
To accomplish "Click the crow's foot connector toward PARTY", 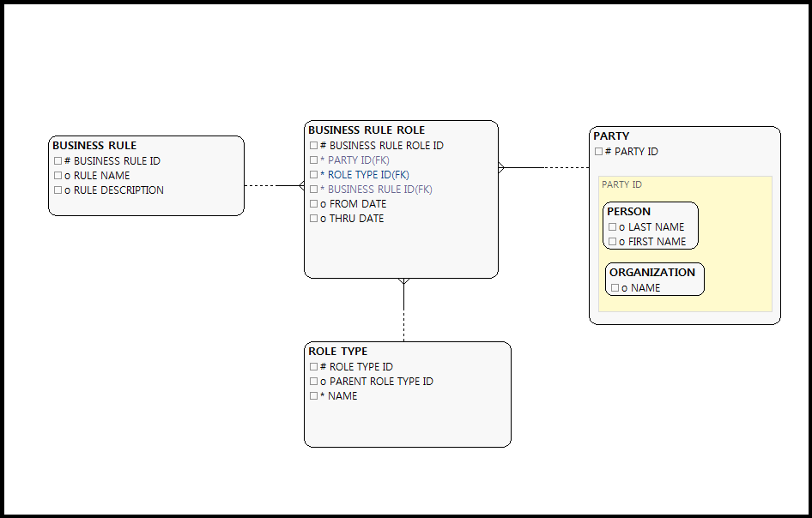I will 503,168.
